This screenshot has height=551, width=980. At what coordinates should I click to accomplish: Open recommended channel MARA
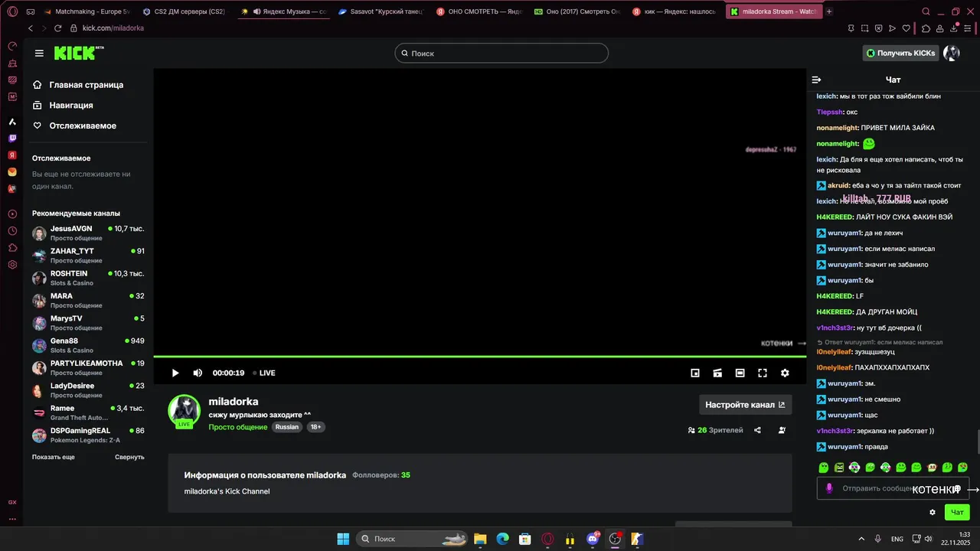point(88,300)
